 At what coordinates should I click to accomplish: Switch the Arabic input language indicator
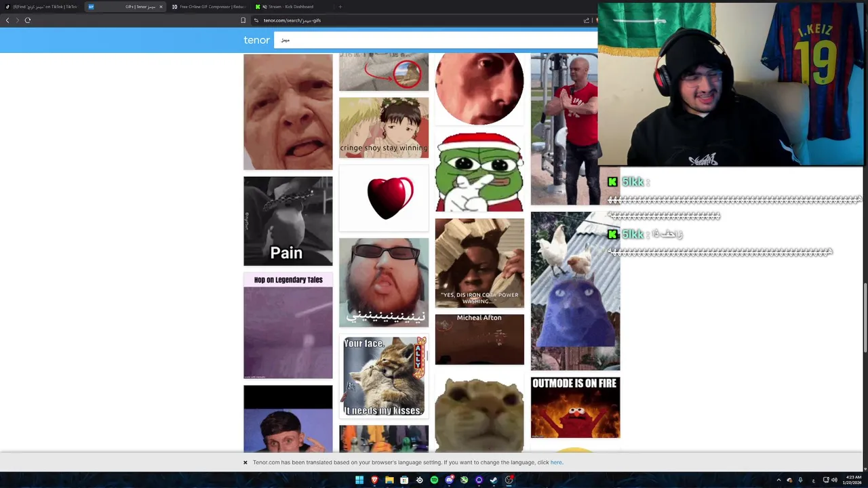pyautogui.click(x=813, y=480)
